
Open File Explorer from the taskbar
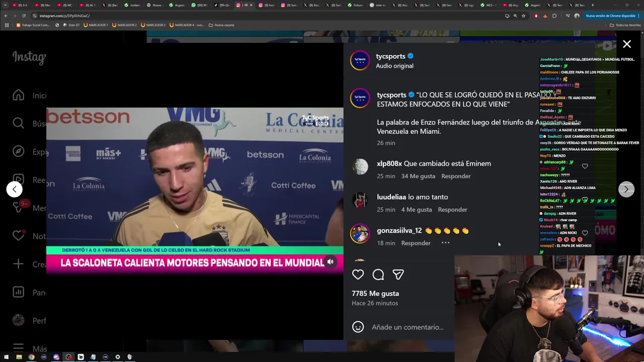tap(19, 357)
